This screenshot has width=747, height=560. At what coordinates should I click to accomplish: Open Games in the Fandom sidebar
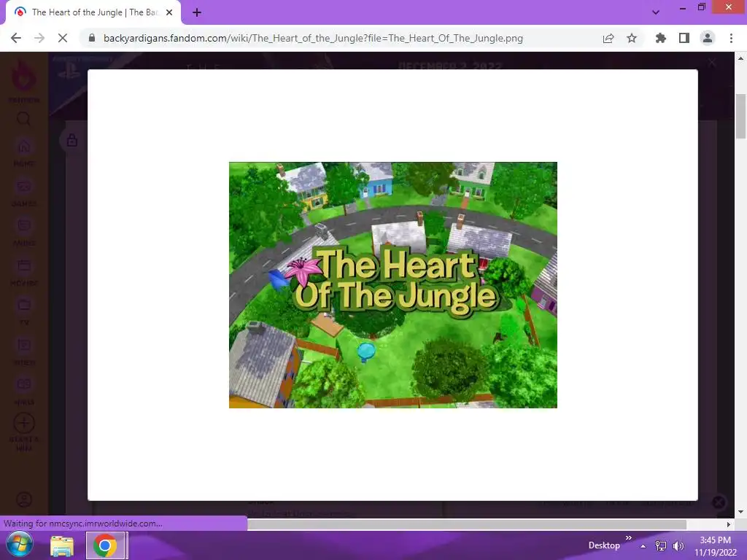point(24,193)
